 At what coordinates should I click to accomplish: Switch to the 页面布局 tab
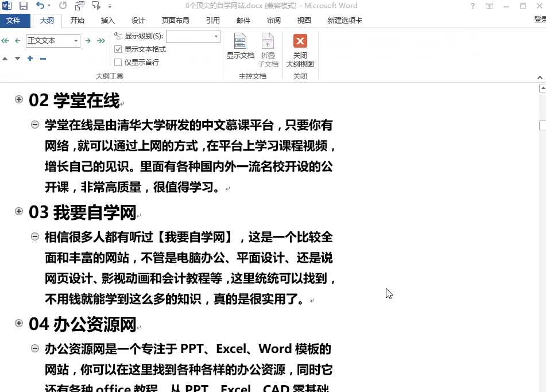pos(176,21)
